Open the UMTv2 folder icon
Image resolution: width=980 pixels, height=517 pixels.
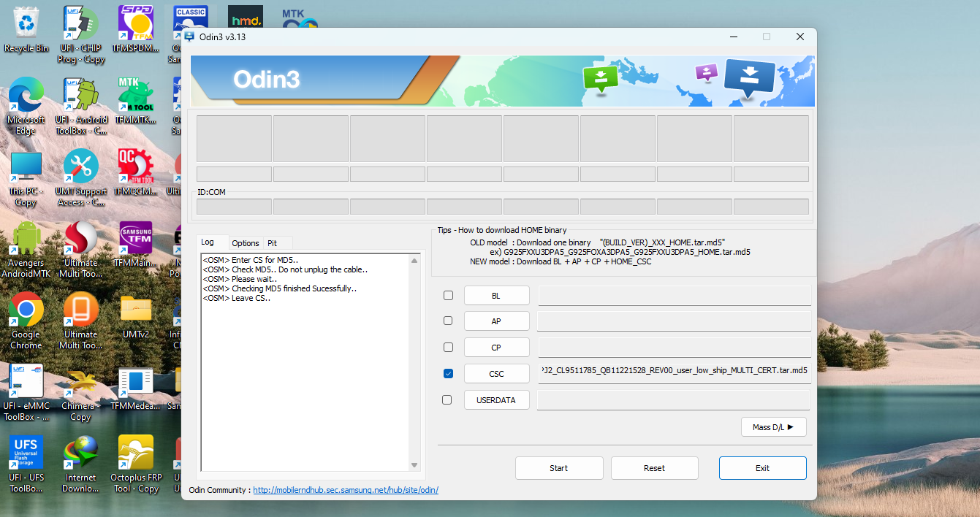136,311
